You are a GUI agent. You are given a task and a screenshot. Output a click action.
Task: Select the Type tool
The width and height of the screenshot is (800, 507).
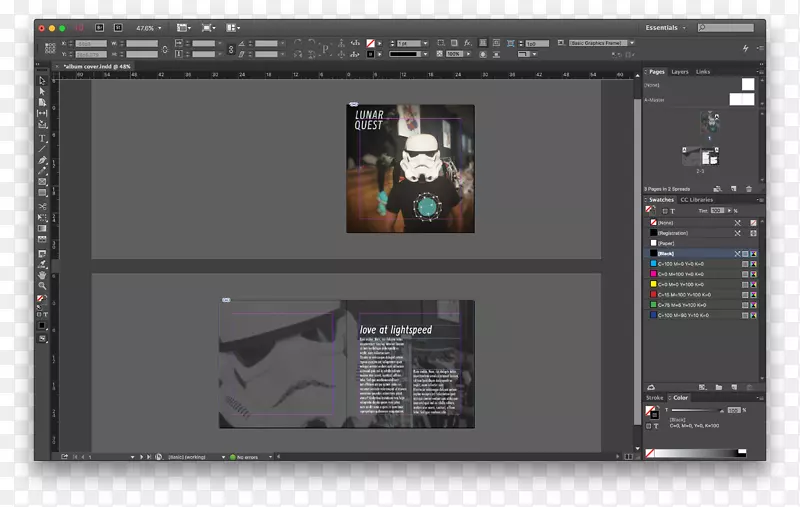coord(42,138)
